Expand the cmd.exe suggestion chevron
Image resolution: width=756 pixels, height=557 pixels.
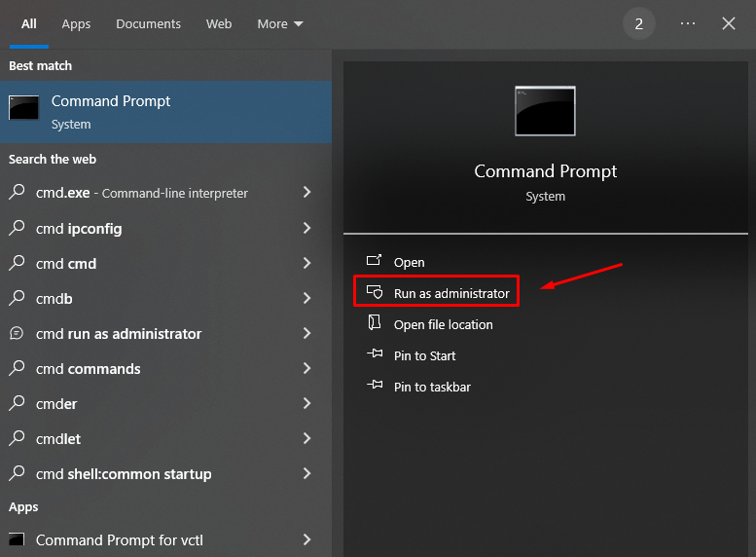tap(306, 193)
